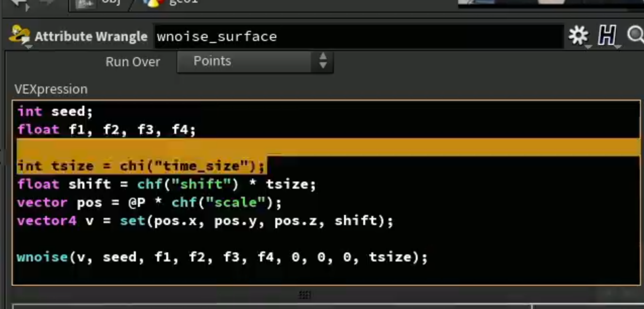Viewport: 644px width, 309px height.
Task: Focus the wnoise_surface node name field
Action: (359, 36)
